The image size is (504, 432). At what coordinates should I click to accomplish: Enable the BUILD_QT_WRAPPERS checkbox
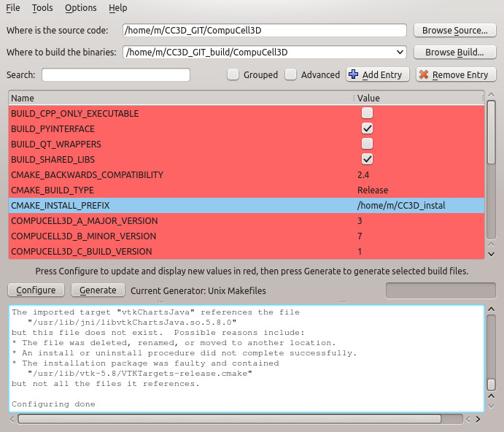pyautogui.click(x=368, y=144)
